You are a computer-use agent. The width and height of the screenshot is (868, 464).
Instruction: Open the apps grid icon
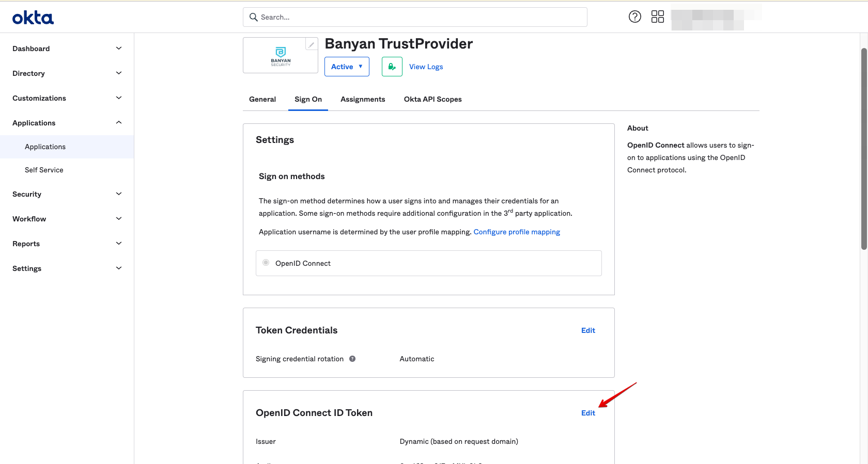(657, 17)
